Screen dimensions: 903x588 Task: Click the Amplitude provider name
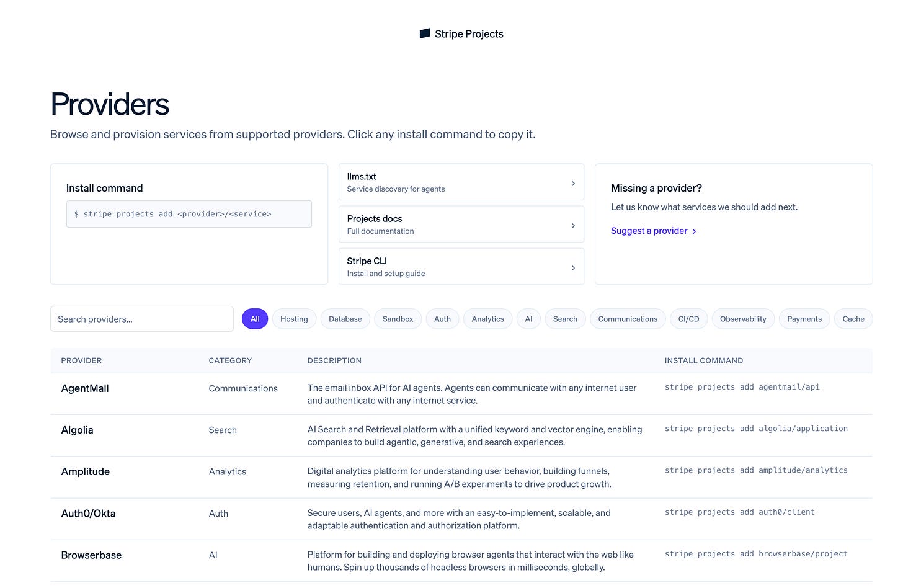[x=86, y=471]
